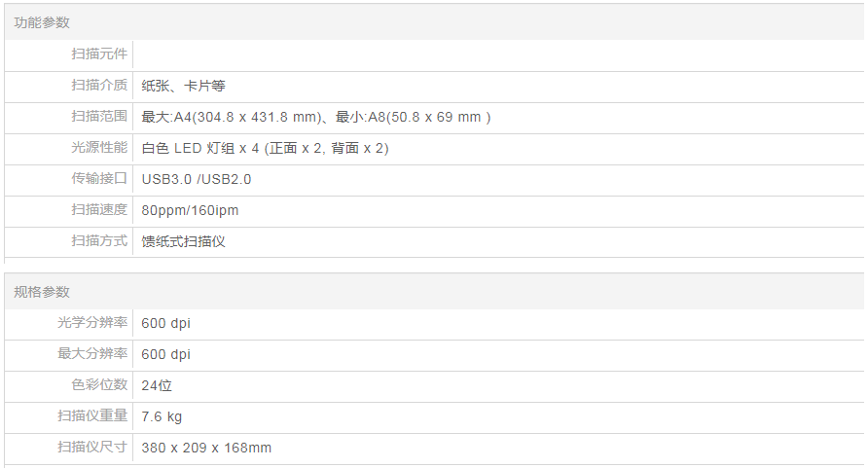The width and height of the screenshot is (868, 468).
Task: Click the 最大分辨率 label
Action: [92, 354]
